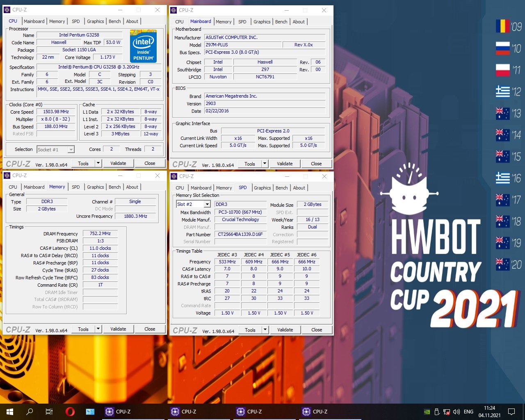Viewport: 525px width, 420px height.
Task: Click the NVIDIA tray icon
Action: point(427,412)
